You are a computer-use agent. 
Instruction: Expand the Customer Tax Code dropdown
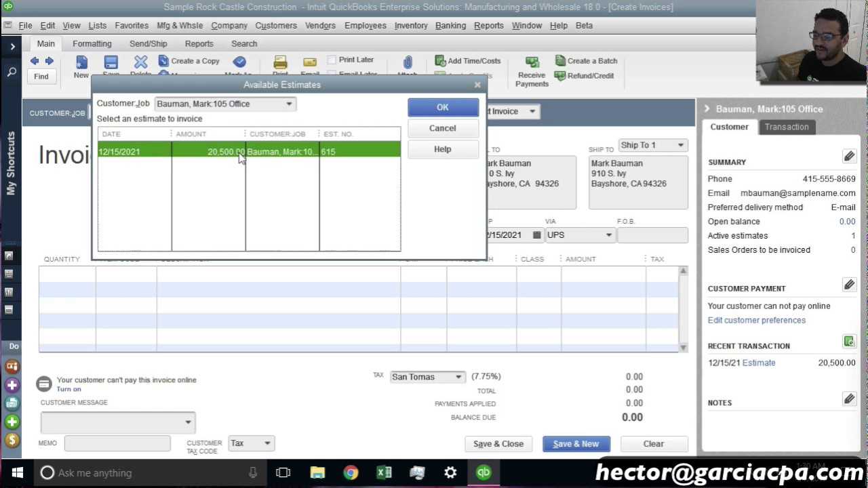pyautogui.click(x=267, y=443)
